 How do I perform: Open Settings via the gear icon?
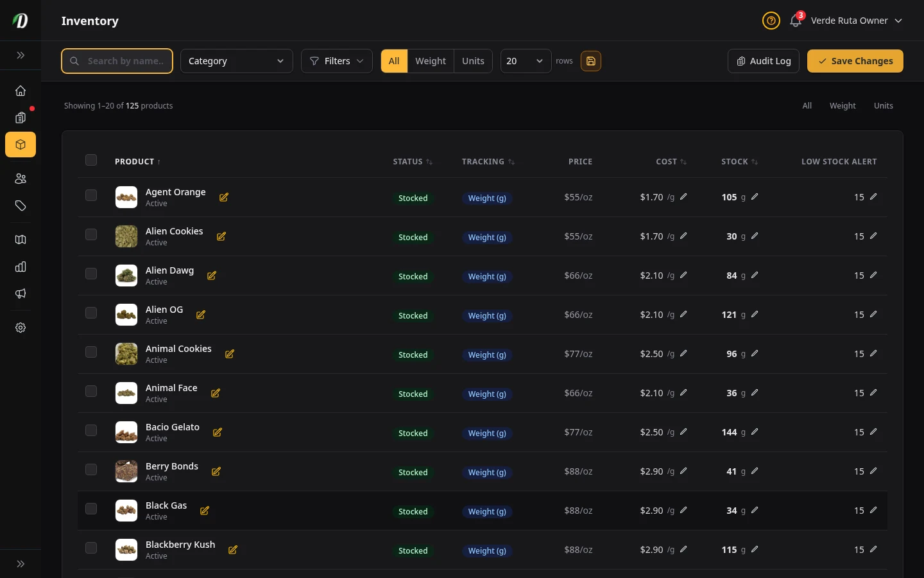(21, 328)
